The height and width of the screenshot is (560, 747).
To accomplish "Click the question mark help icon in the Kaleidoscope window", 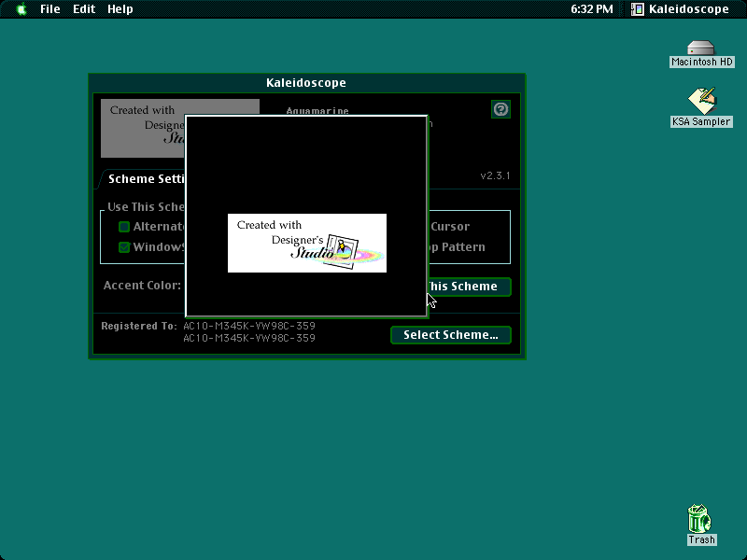I will click(x=500, y=109).
